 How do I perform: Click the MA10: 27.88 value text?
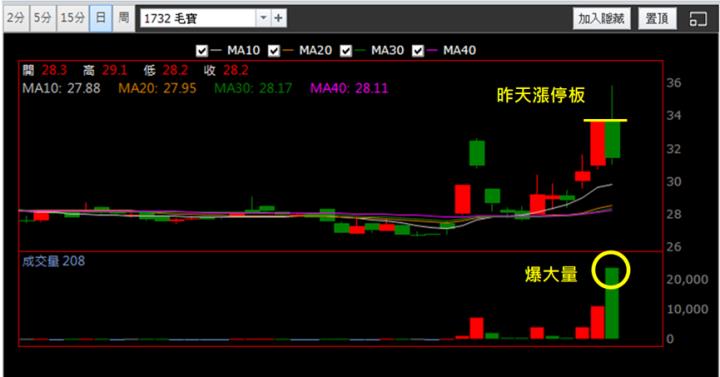(61, 88)
